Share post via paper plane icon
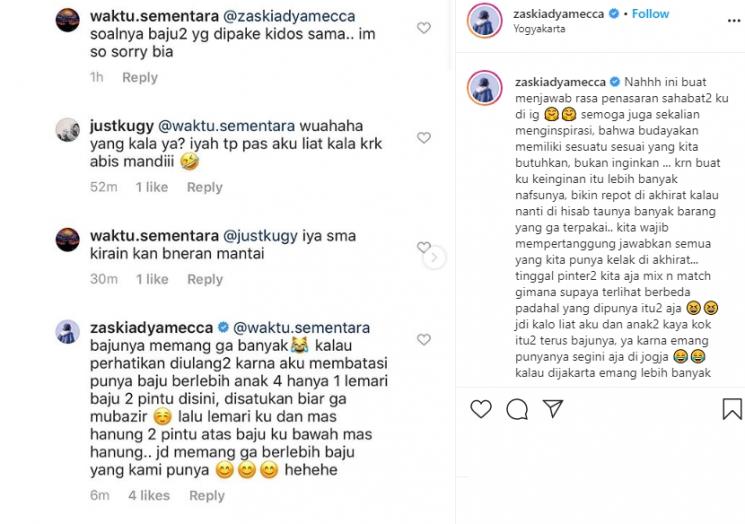The height and width of the screenshot is (524, 745). [553, 409]
